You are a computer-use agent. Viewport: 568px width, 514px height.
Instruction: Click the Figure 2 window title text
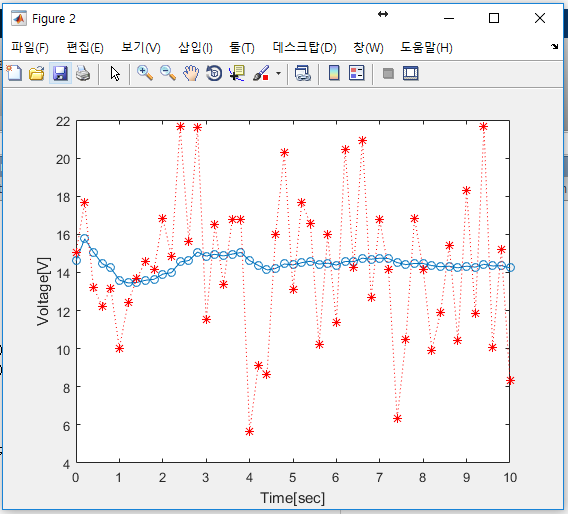[54, 18]
